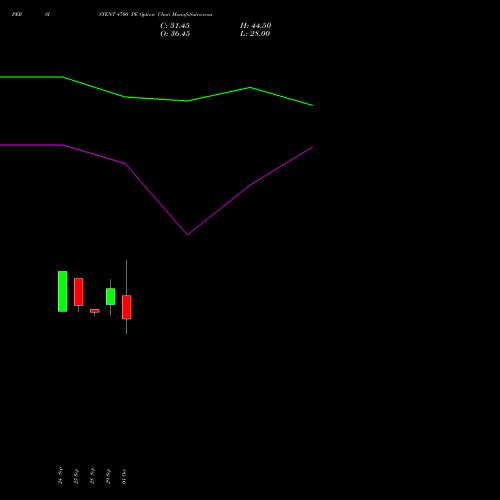
Task: Select the 29 Sep date label
Action: (108, 476)
